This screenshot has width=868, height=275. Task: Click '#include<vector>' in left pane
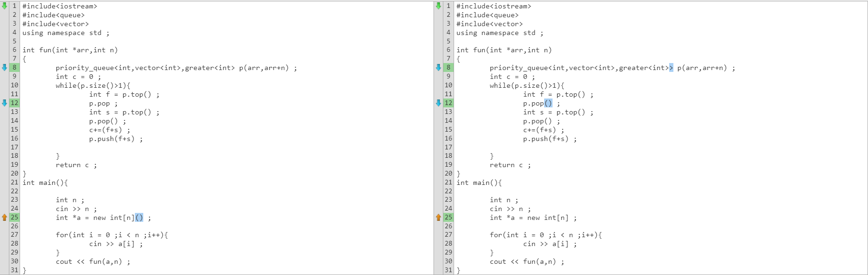(56, 24)
